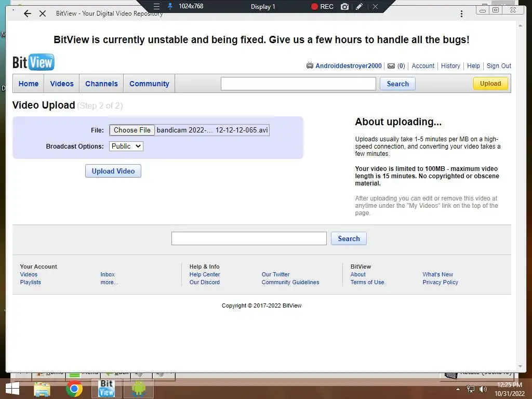Click the volume speaker tray icon
The height and width of the screenshot is (399, 532).
pos(483,389)
